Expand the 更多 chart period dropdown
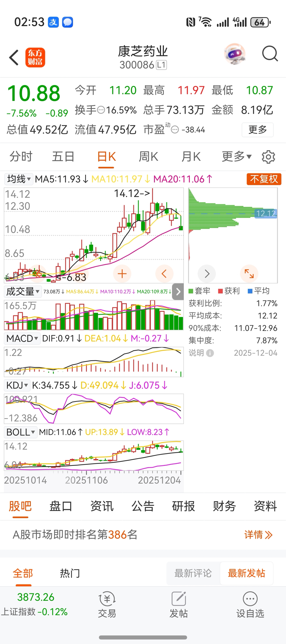The width and height of the screenshot is (286, 644). (x=237, y=157)
